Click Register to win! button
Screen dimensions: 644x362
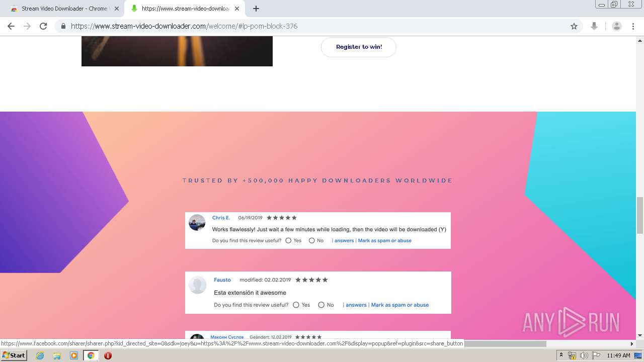(x=359, y=47)
